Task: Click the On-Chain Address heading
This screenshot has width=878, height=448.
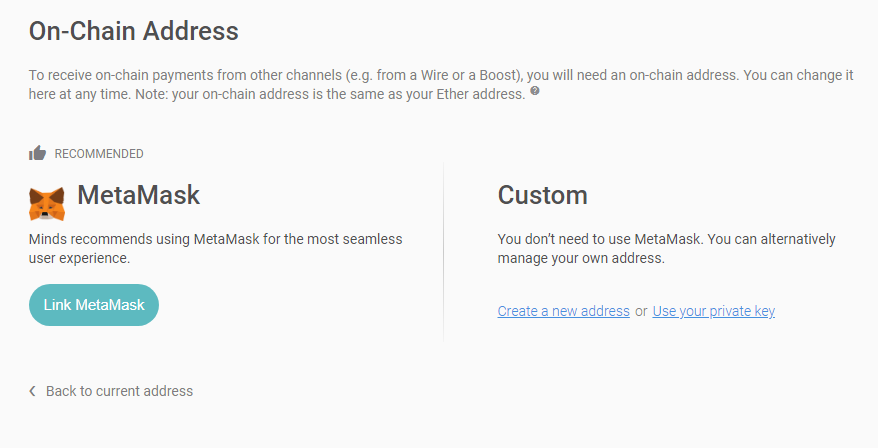Action: point(133,31)
